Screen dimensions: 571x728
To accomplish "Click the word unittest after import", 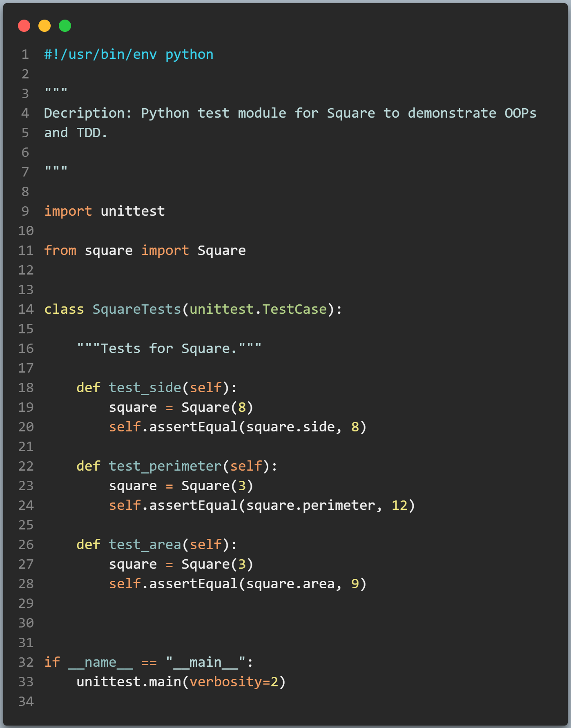I will click(133, 211).
